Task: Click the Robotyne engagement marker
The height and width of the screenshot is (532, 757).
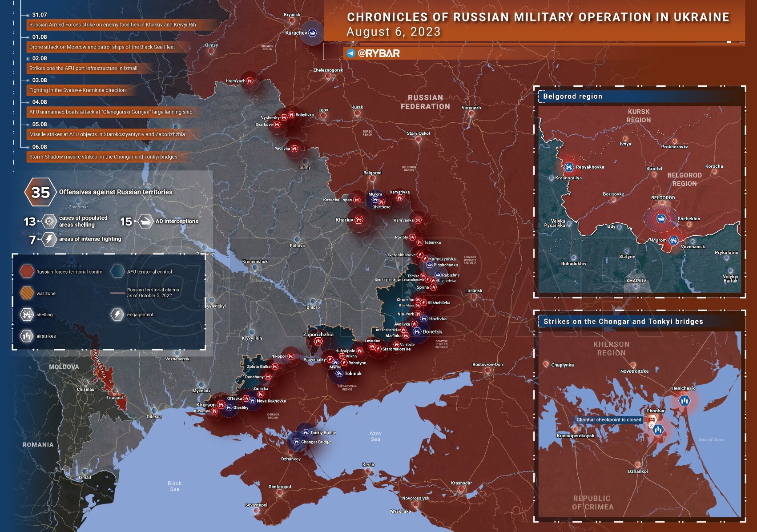Action: point(344,363)
